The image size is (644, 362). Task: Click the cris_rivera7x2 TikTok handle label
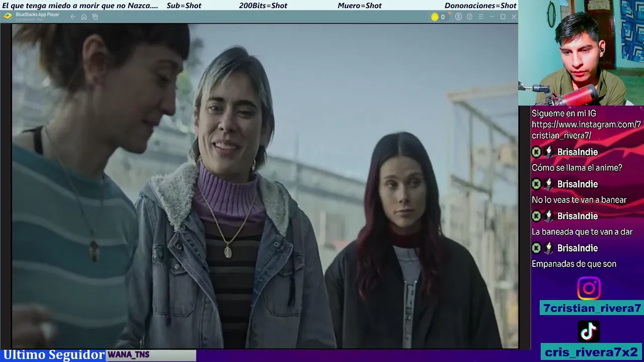point(591,352)
